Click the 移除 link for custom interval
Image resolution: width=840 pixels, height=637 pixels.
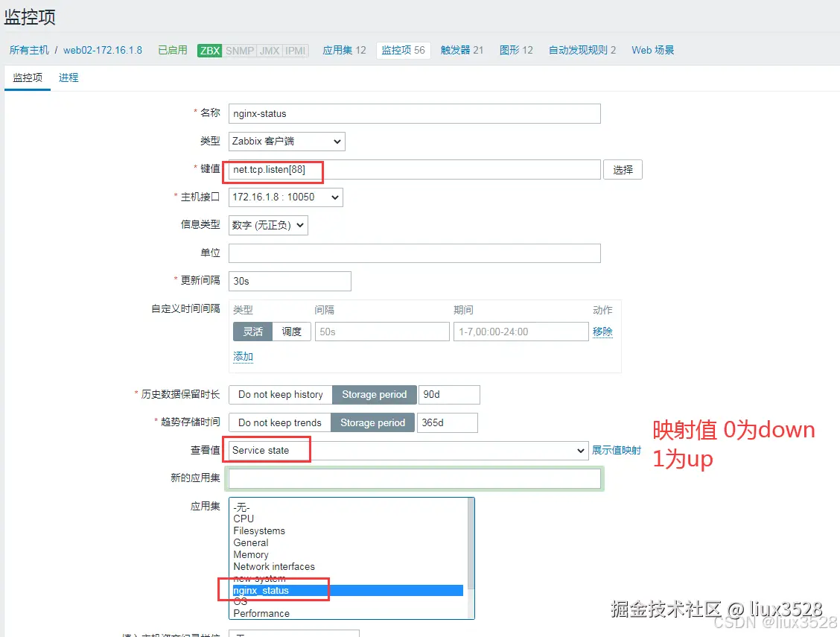tap(602, 332)
